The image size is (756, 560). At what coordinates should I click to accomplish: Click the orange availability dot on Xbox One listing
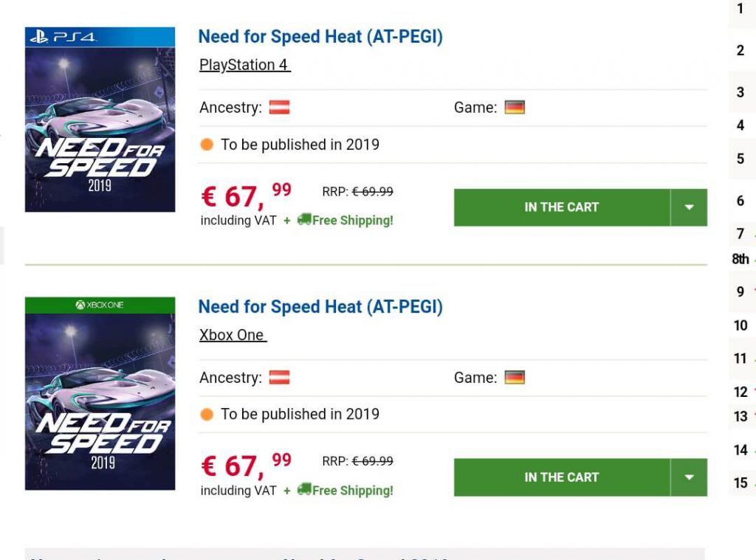point(207,414)
